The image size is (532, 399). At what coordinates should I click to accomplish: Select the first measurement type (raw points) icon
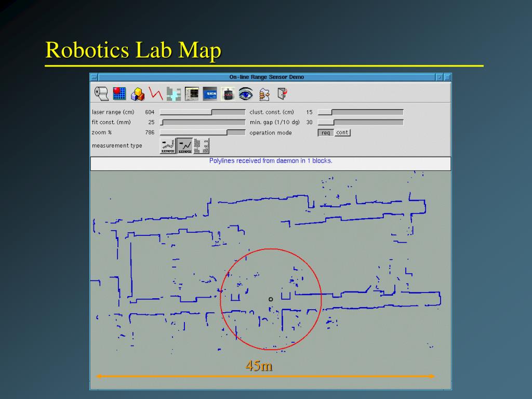168,146
